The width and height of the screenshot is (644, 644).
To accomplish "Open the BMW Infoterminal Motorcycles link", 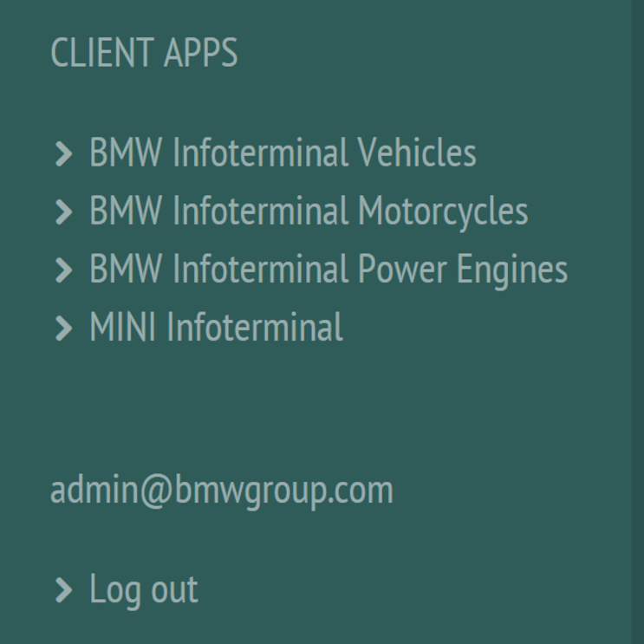I will pos(309,211).
